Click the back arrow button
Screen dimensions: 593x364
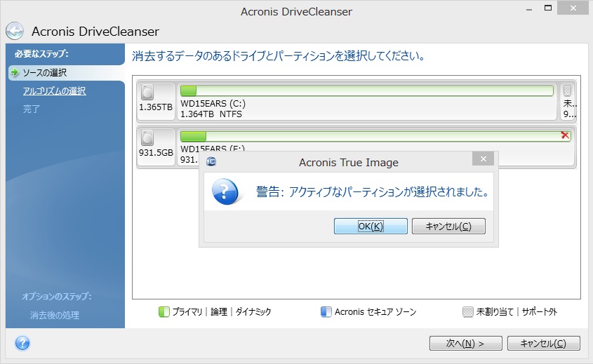coord(15,31)
